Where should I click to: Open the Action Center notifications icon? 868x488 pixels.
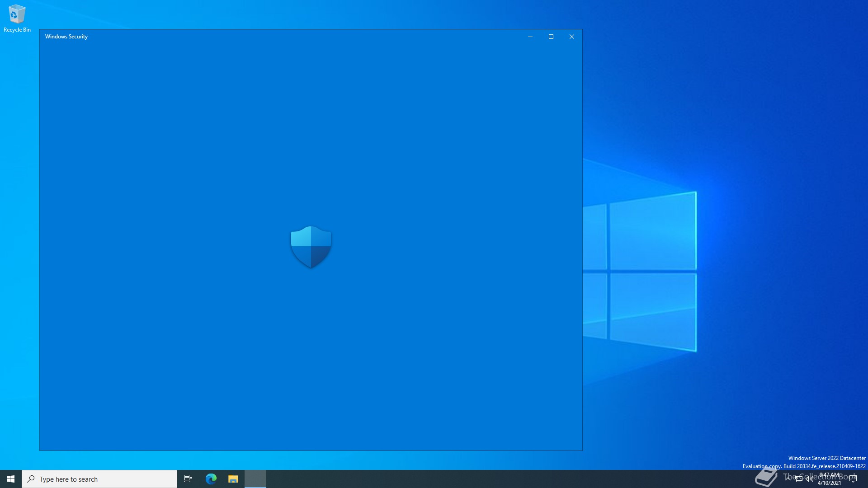tap(853, 479)
